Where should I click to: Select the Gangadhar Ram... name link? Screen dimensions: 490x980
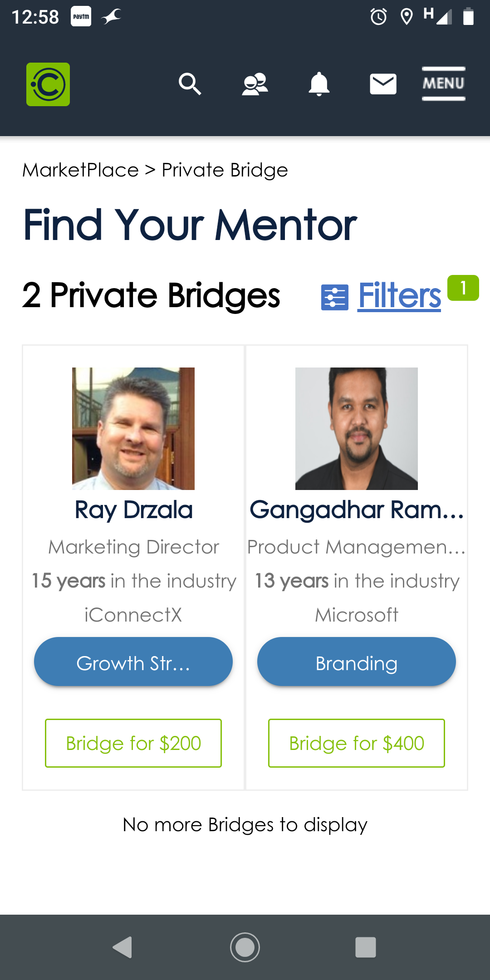357,510
